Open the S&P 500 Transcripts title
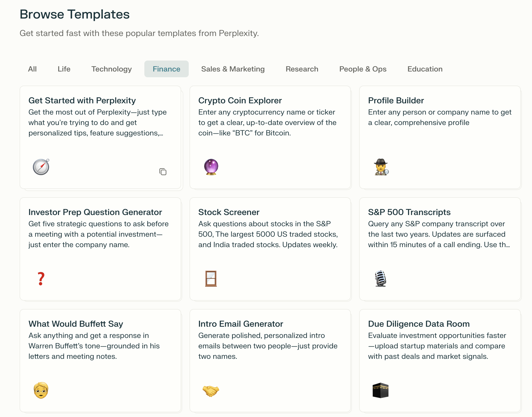This screenshot has width=532, height=417. point(409,212)
